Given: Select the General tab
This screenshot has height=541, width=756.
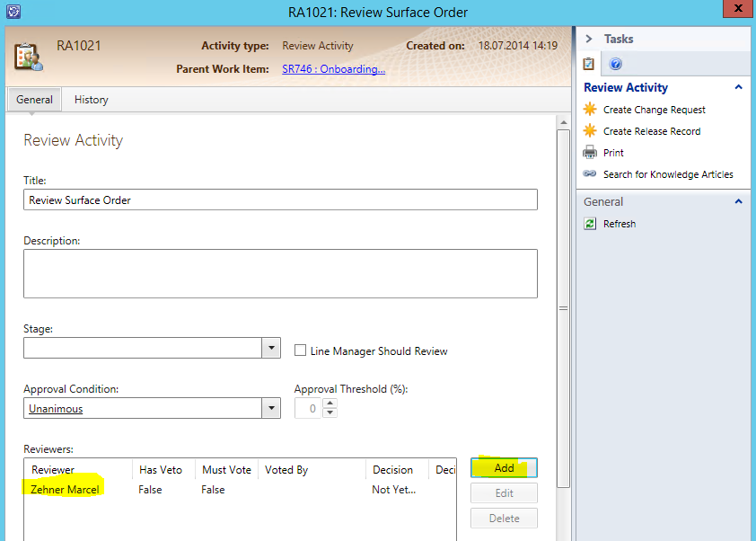Looking at the screenshot, I should (x=34, y=100).
